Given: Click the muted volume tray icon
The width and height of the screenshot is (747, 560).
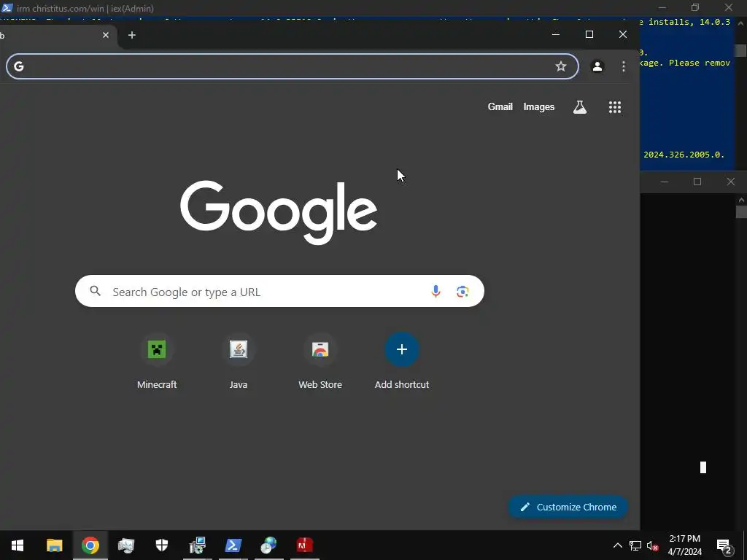Looking at the screenshot, I should coord(652,545).
